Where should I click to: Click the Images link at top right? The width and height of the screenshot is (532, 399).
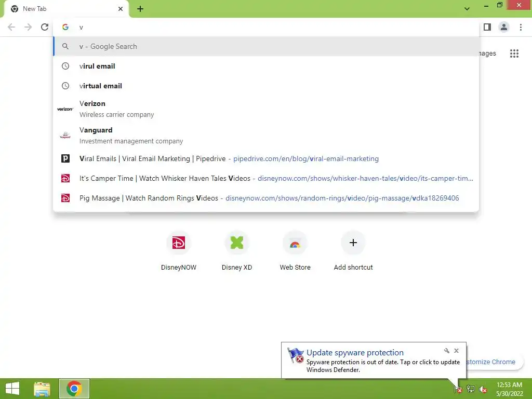[x=487, y=54]
